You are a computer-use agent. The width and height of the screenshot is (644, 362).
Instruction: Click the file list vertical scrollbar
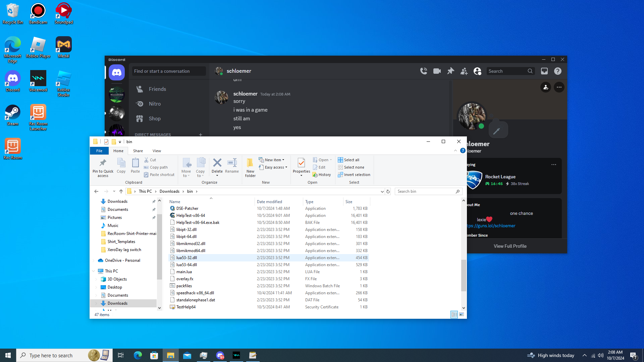[x=464, y=275]
